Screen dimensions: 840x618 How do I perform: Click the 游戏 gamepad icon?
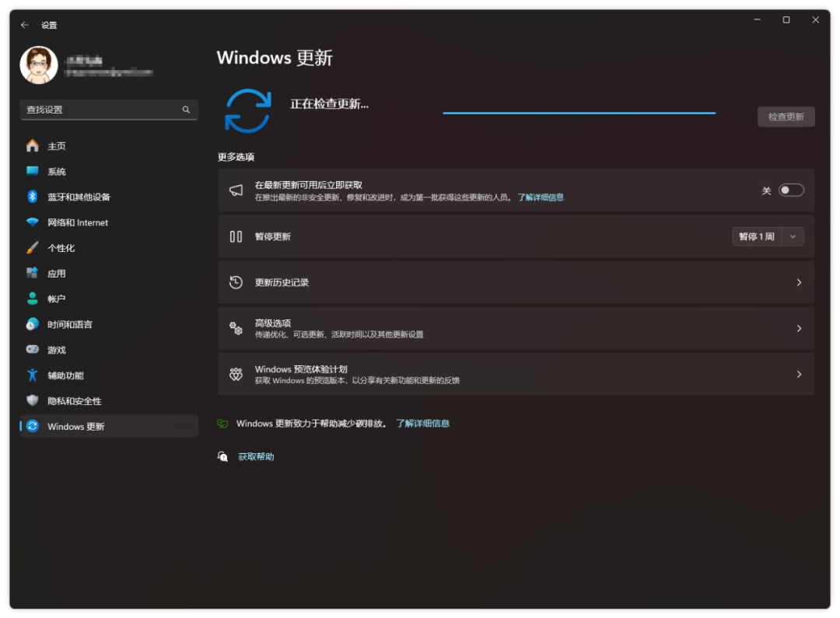[x=33, y=349]
